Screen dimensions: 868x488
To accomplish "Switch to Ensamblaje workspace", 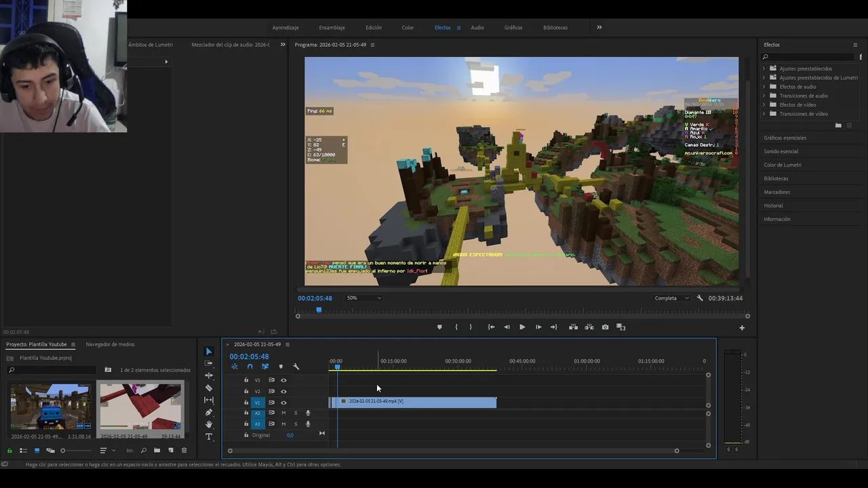I will click(x=332, y=28).
